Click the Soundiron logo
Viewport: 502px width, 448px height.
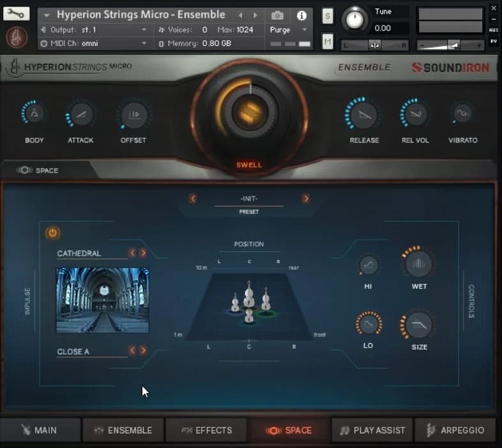click(450, 68)
